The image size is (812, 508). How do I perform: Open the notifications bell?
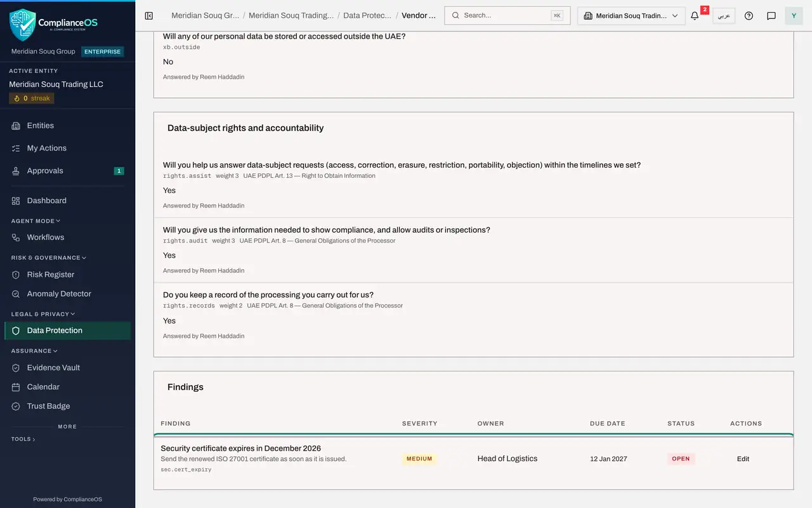695,16
